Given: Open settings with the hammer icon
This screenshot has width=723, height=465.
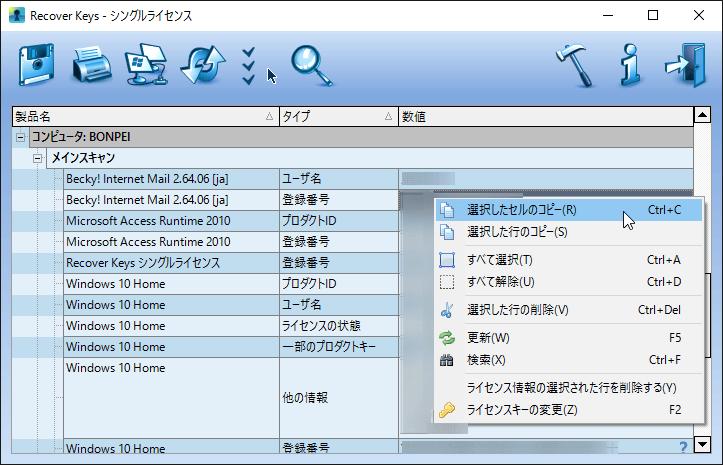Looking at the screenshot, I should pyautogui.click(x=574, y=65).
